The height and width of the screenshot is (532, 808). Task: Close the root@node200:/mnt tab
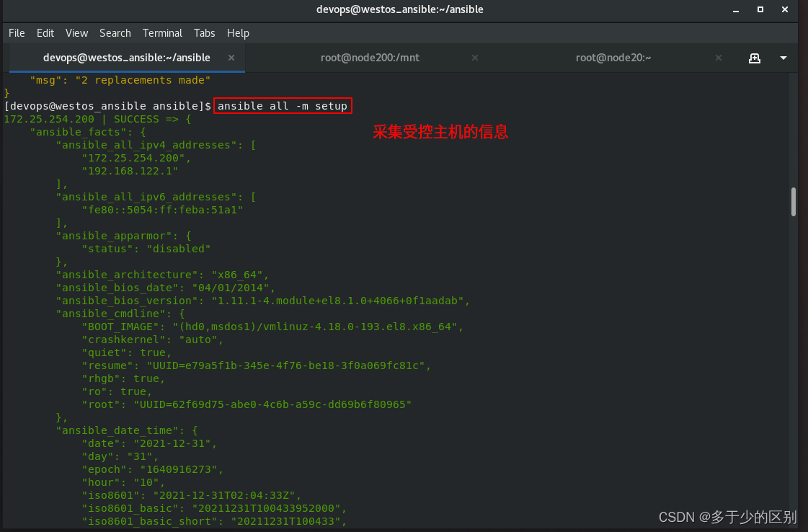click(x=474, y=58)
